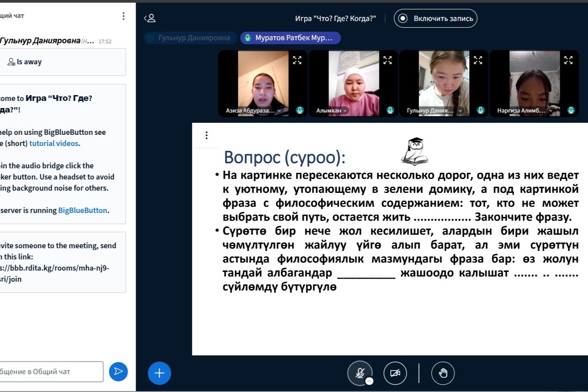Select Гульнур Данияровна talking indicator
This screenshot has width=588, height=392.
189,38
